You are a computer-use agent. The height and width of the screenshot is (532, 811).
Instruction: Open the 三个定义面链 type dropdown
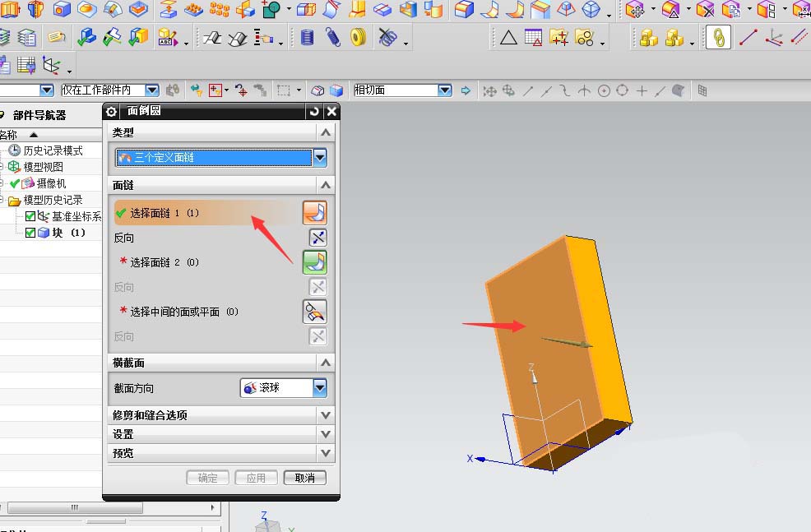pos(320,158)
